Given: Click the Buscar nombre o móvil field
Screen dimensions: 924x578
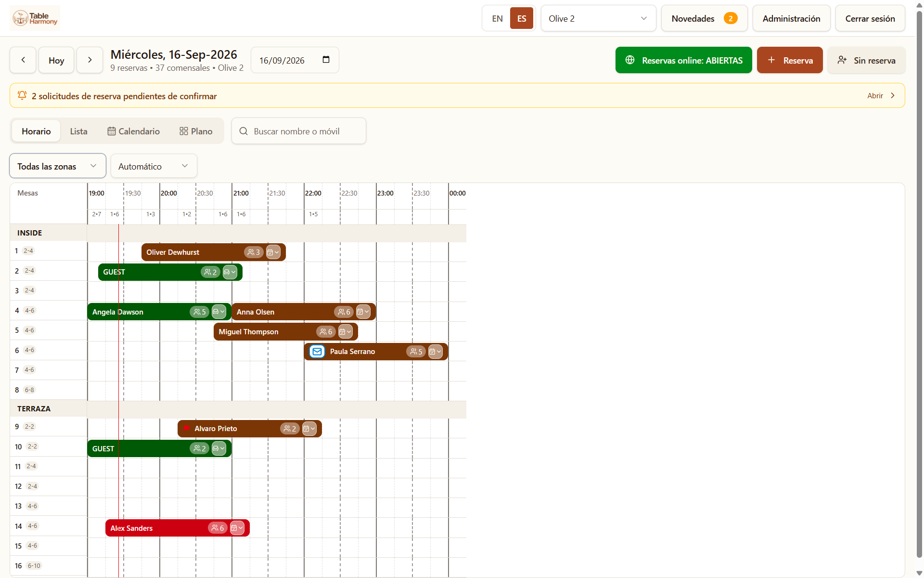Looking at the screenshot, I should click(x=299, y=131).
